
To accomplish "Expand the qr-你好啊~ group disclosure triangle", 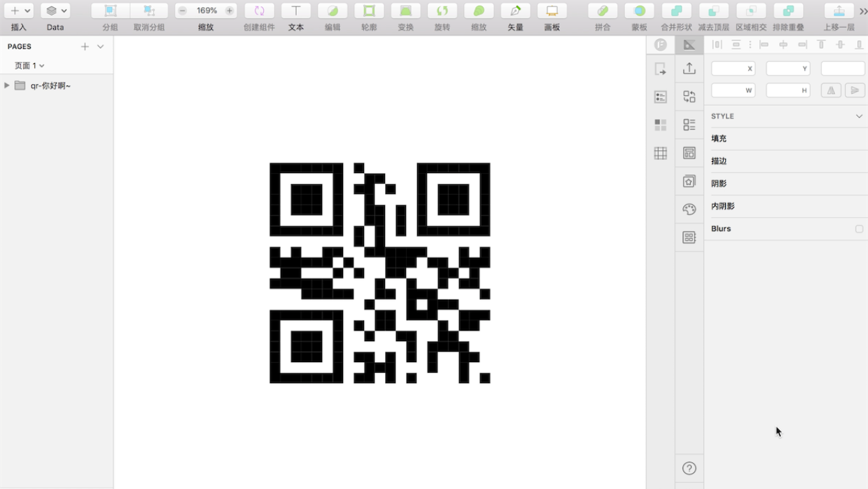I will pos(6,85).
